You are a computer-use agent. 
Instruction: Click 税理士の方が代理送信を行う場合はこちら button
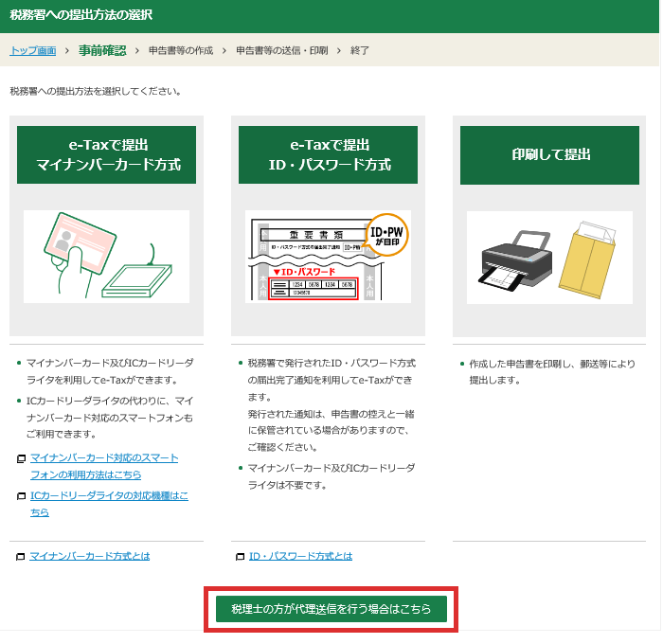pyautogui.click(x=331, y=609)
